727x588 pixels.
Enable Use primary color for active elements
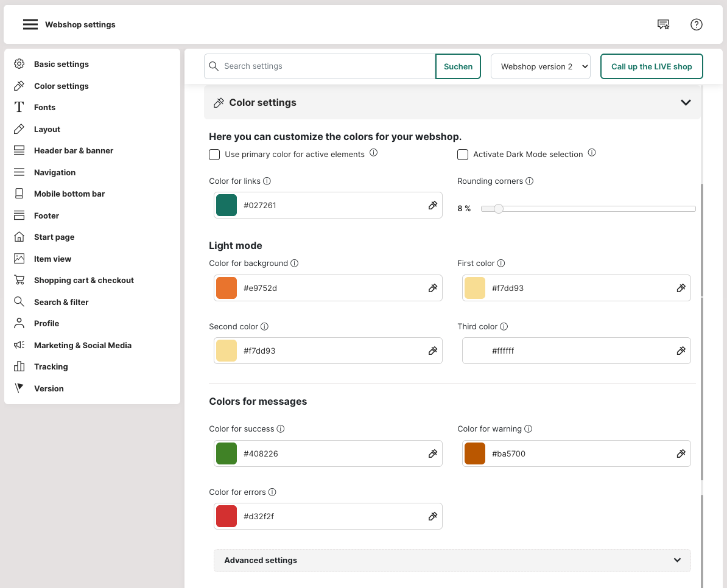click(x=214, y=155)
